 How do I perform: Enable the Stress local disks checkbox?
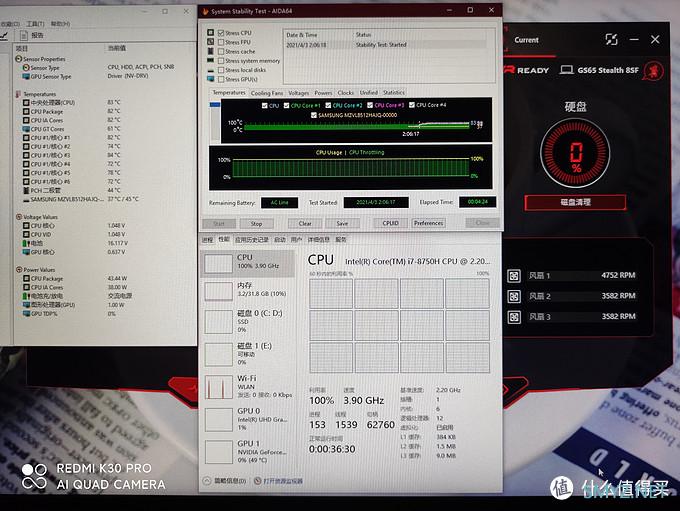tap(221, 70)
